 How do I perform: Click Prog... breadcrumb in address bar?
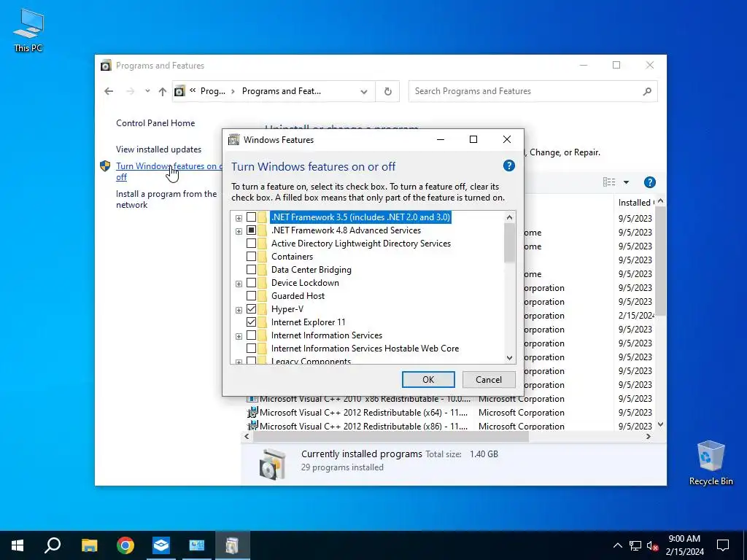[212, 91]
